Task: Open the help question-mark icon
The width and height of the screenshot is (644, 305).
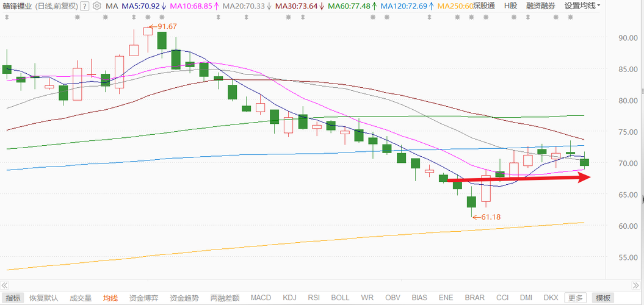Action: click(84, 6)
